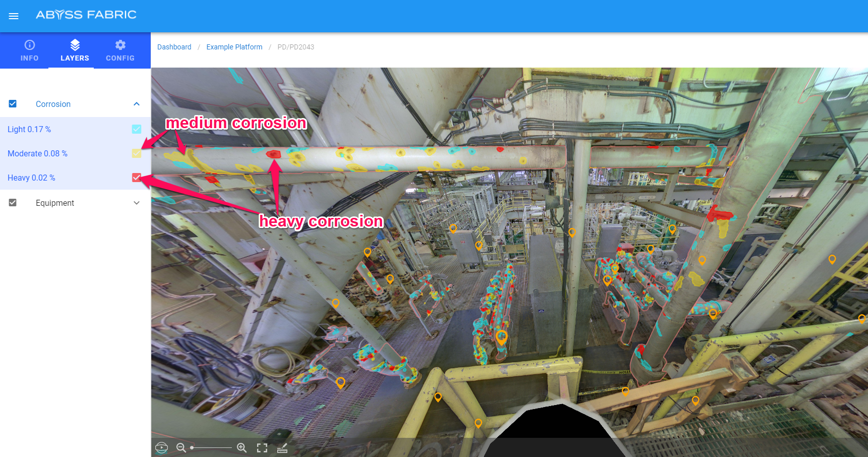868x457 pixels.
Task: Open the Config tab
Action: (x=120, y=50)
